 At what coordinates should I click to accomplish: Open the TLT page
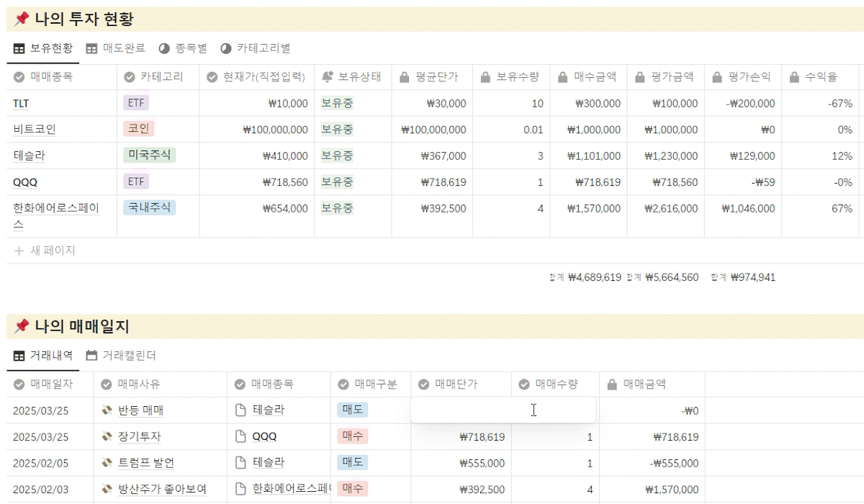(x=21, y=104)
